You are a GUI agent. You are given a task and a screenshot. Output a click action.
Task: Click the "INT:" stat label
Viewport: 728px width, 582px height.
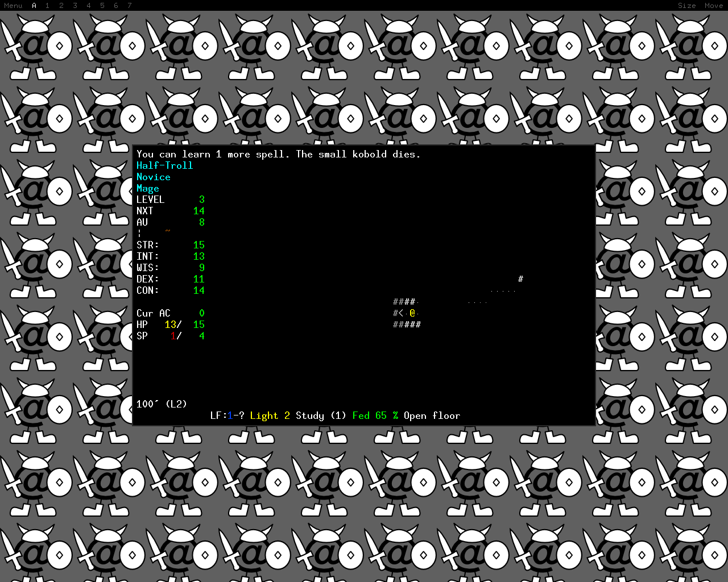[148, 256]
